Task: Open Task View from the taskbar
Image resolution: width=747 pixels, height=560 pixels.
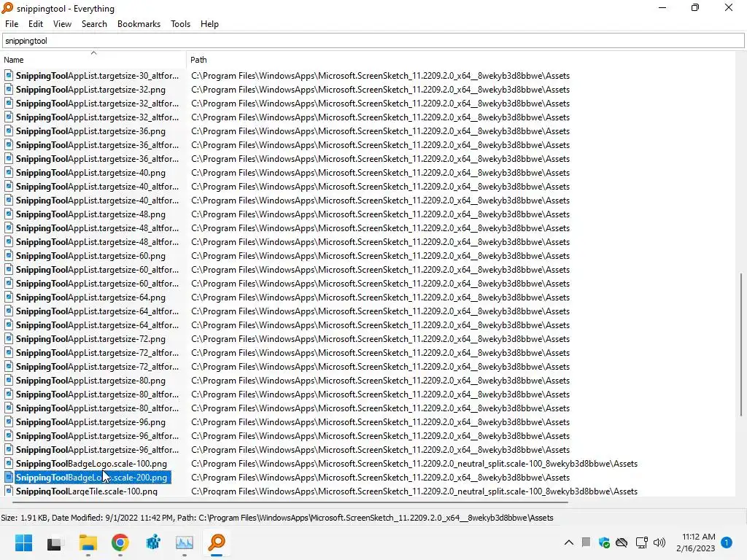Action: pos(55,542)
